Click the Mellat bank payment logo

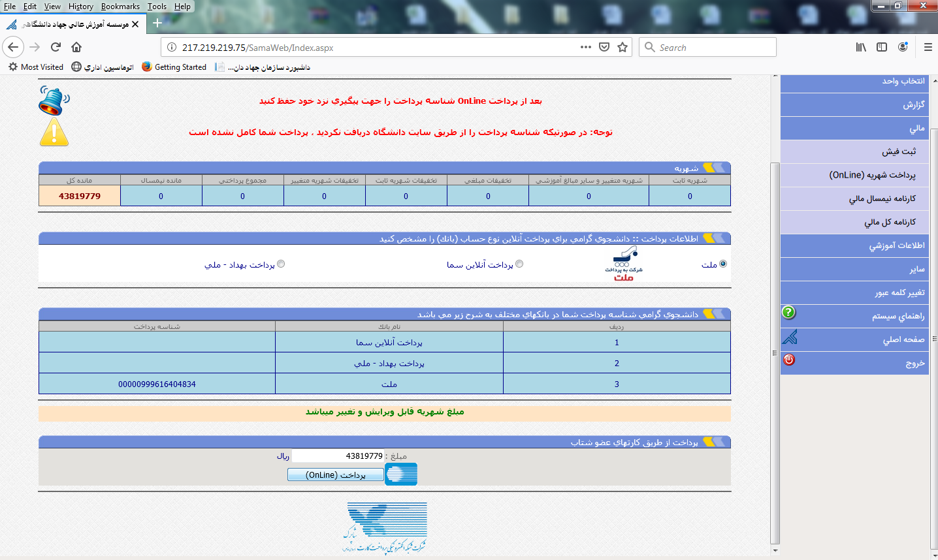click(x=624, y=264)
